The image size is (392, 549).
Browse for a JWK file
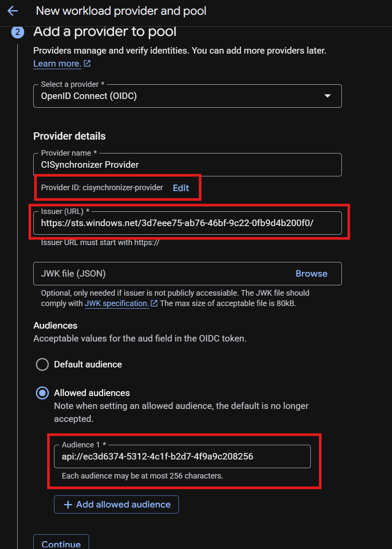311,274
